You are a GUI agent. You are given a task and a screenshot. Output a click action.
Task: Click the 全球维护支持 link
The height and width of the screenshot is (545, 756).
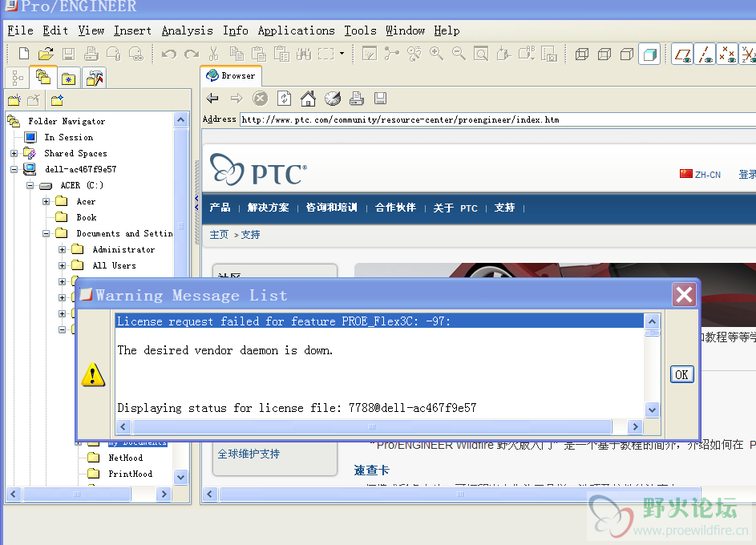(249, 454)
